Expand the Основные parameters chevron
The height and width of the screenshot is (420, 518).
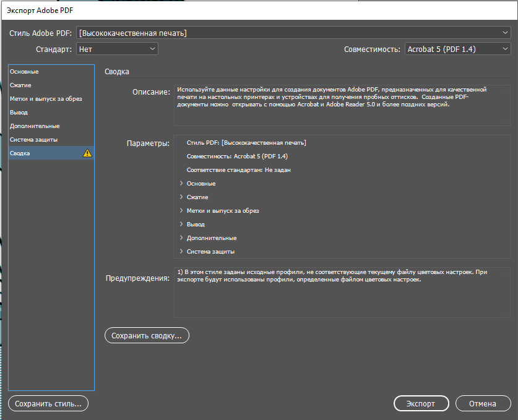tap(181, 183)
